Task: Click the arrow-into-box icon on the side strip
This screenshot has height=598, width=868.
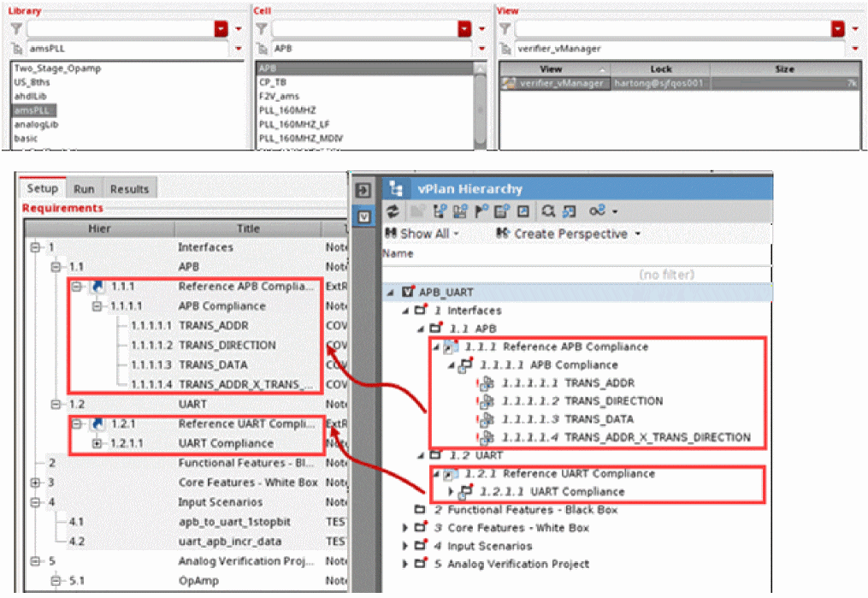Action: point(363,191)
